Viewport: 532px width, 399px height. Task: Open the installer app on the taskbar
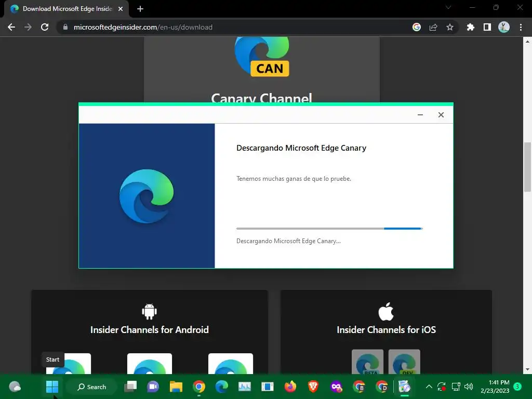tap(404, 387)
